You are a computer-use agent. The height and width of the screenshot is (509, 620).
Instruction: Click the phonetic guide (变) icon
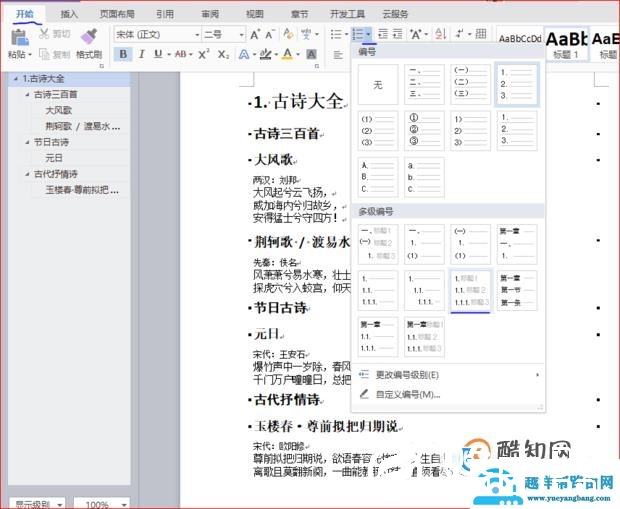coord(306,34)
